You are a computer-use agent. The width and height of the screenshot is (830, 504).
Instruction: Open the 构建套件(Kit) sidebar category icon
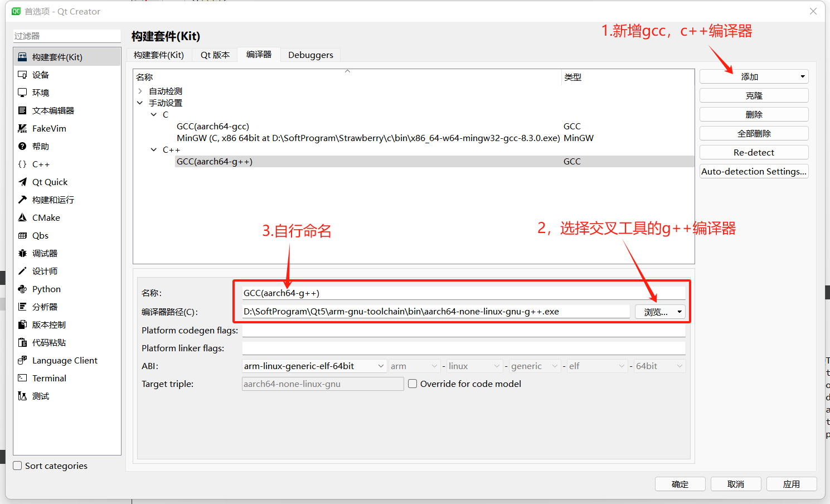point(22,57)
